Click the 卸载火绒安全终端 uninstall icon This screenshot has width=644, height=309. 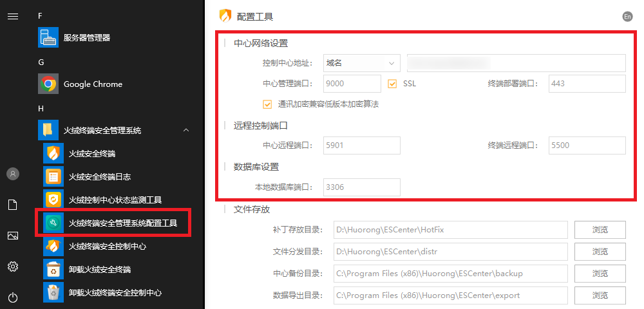click(x=53, y=270)
